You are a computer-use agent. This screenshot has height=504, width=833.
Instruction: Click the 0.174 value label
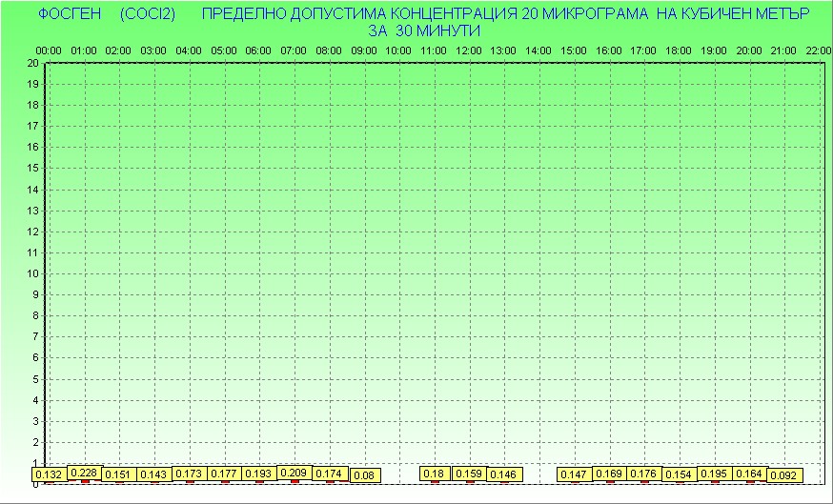[x=330, y=474]
